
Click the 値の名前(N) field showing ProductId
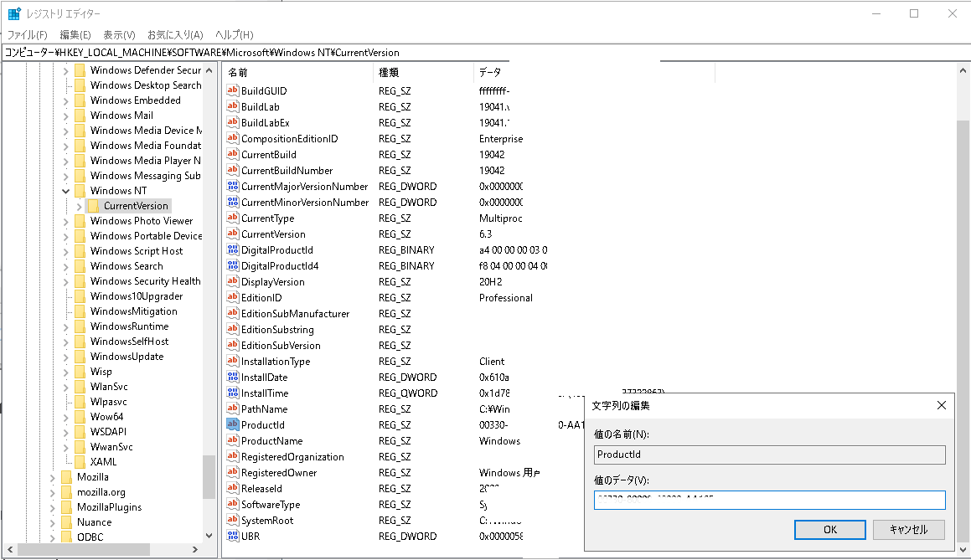coord(769,455)
